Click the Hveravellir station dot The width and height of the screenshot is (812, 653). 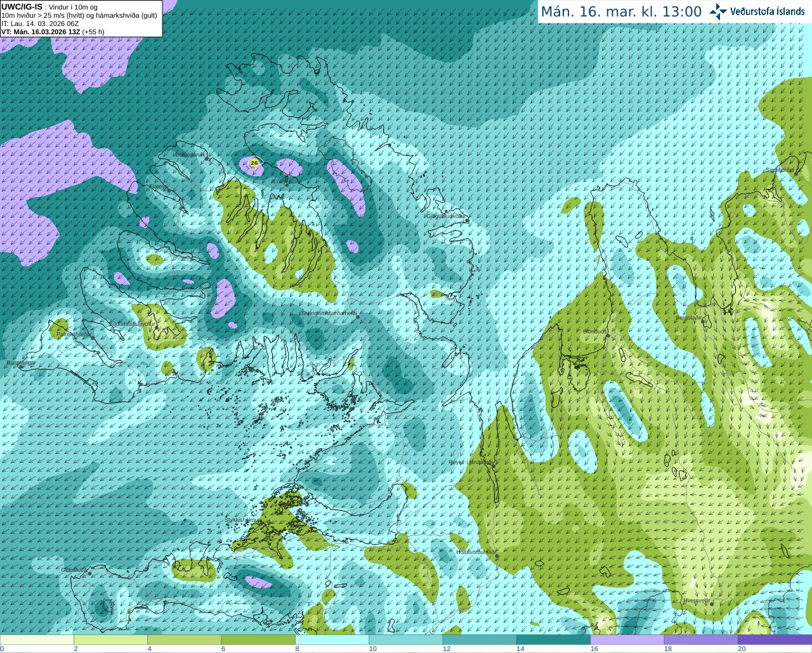coord(712,604)
